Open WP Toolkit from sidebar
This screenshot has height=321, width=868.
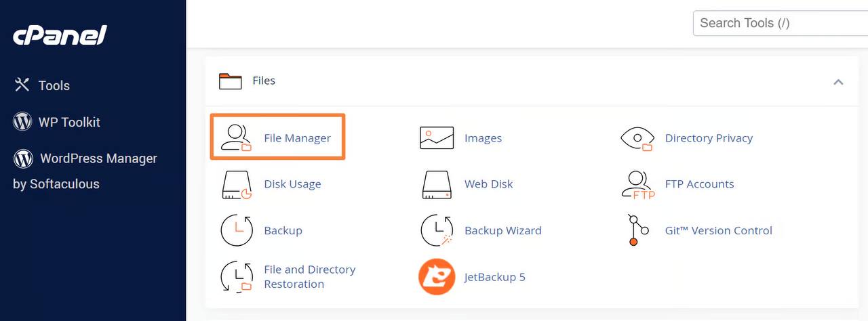click(x=68, y=122)
